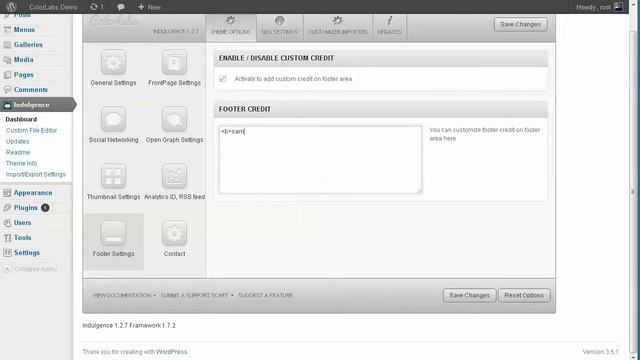
Task: Switch to Customizer Importer tab
Action: pos(338,27)
